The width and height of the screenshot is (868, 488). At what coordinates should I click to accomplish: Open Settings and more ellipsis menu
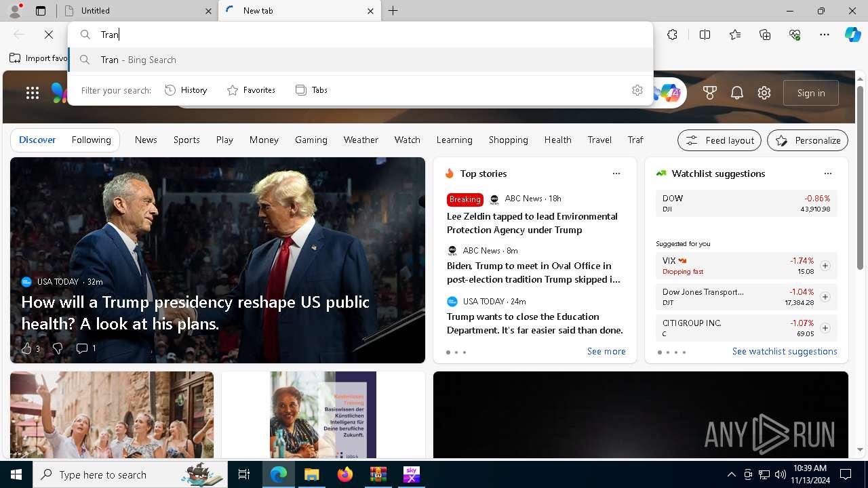[x=825, y=35]
